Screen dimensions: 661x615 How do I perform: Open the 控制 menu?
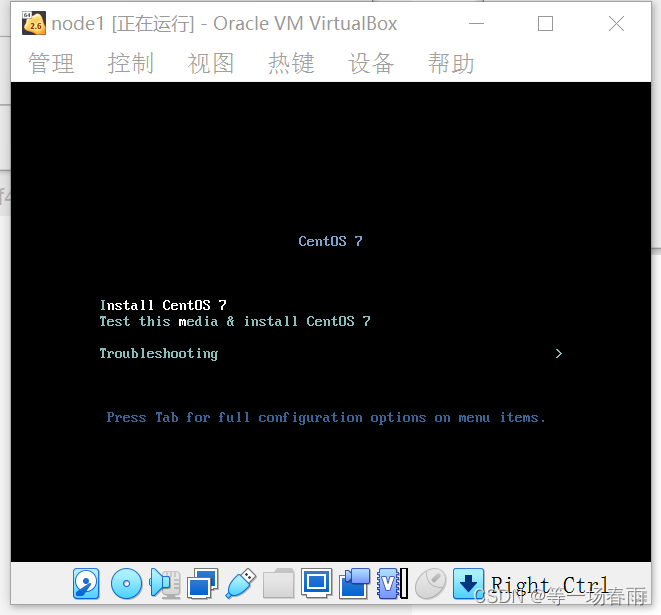131,63
